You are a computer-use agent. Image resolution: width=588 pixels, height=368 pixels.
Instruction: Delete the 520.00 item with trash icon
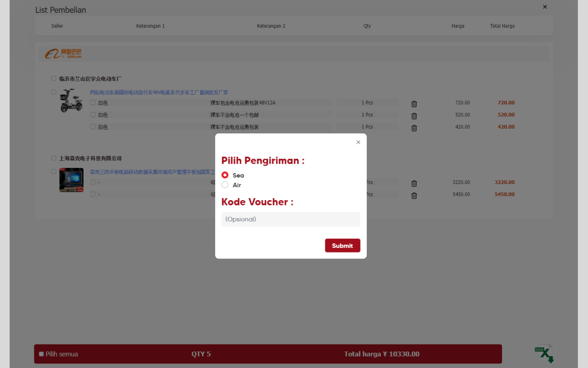point(414,116)
